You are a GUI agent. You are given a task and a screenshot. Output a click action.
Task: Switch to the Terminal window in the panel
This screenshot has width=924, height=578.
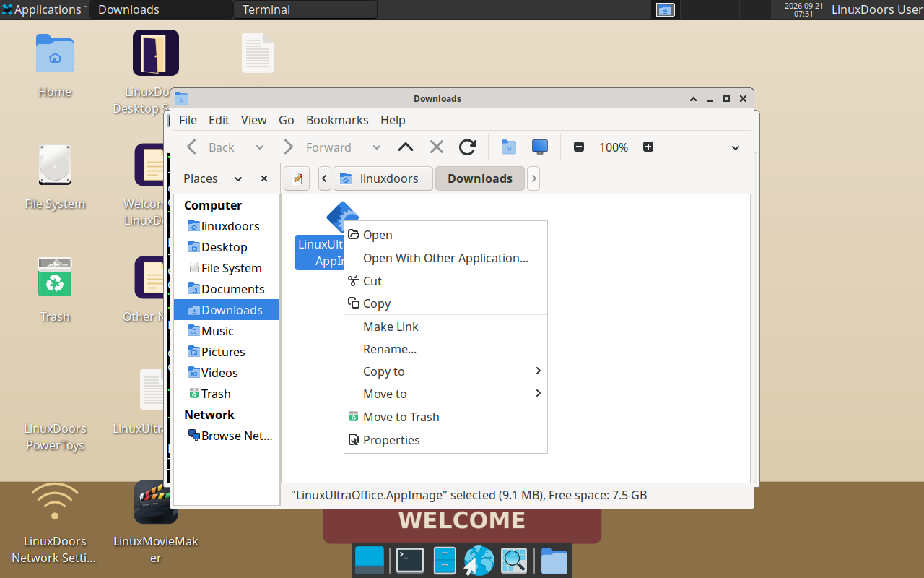click(x=305, y=9)
